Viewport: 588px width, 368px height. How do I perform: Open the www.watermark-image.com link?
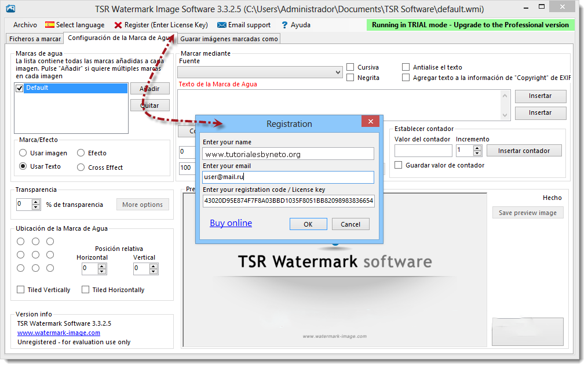59,333
